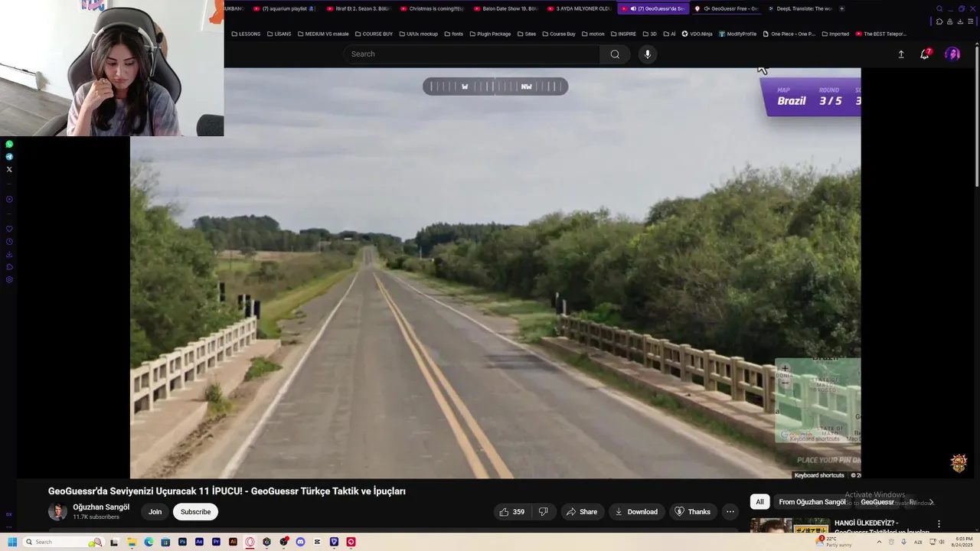Open the Opera tab search magnifier
The height and width of the screenshot is (551, 980).
click(x=939, y=8)
